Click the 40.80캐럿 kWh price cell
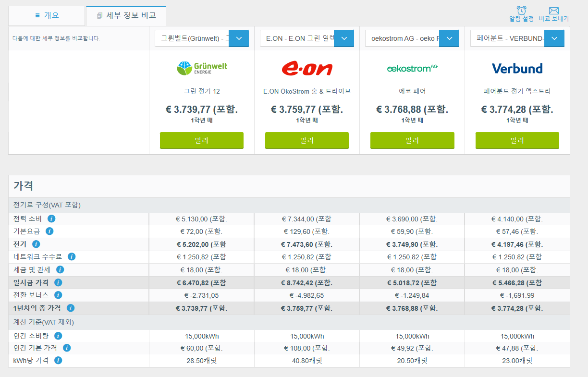588x377 pixels. [x=307, y=360]
